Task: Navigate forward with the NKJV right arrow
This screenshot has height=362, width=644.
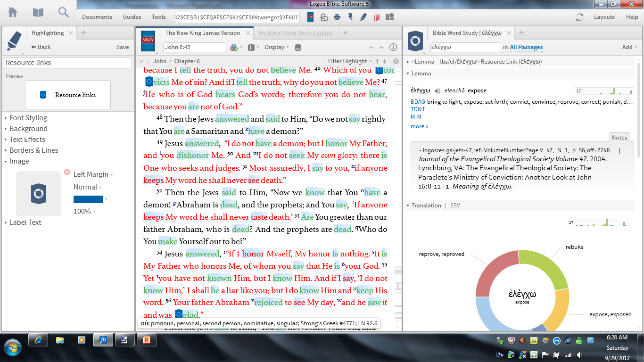Action: click(381, 47)
